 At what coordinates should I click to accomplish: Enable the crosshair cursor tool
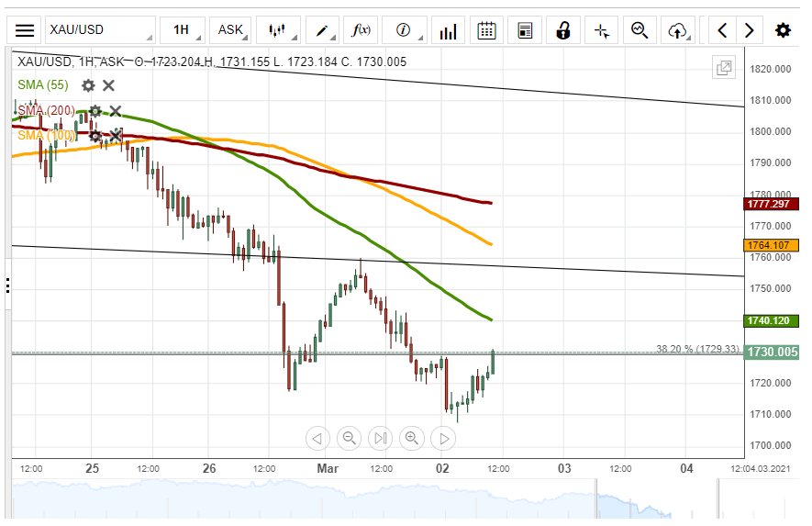602,30
